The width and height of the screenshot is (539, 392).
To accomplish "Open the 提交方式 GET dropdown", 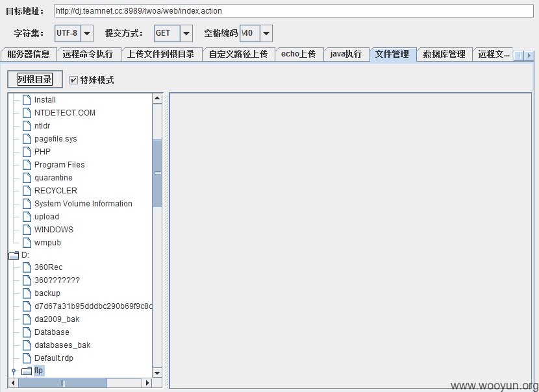I will click(x=186, y=33).
